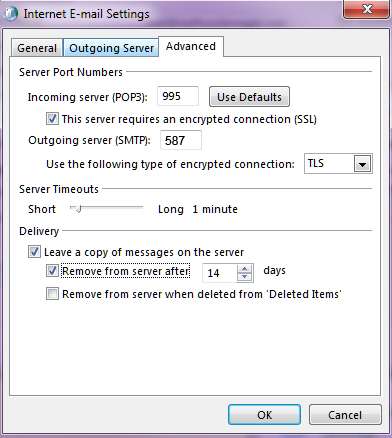Click the globe icon in the title bar
The width and height of the screenshot is (392, 438).
10,14
